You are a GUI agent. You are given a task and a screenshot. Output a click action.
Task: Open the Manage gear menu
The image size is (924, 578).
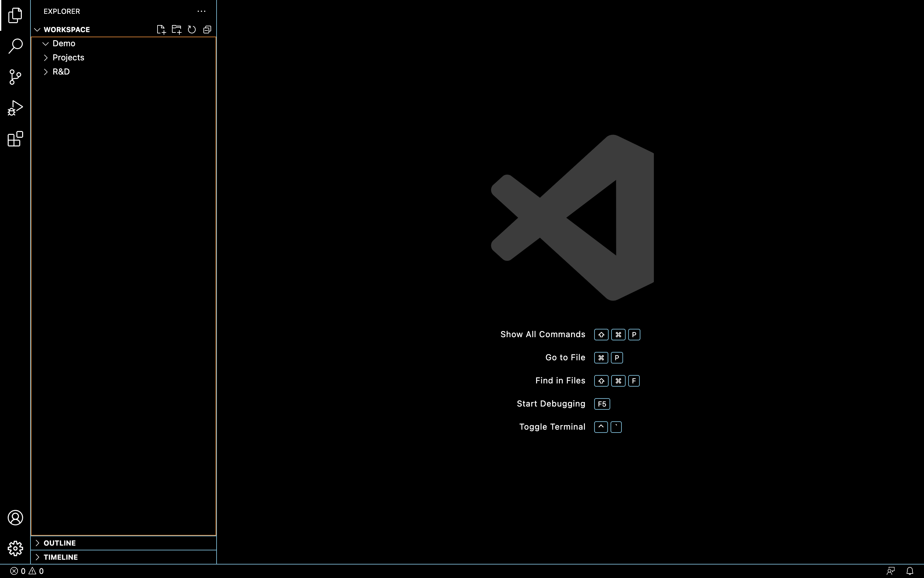click(15, 548)
